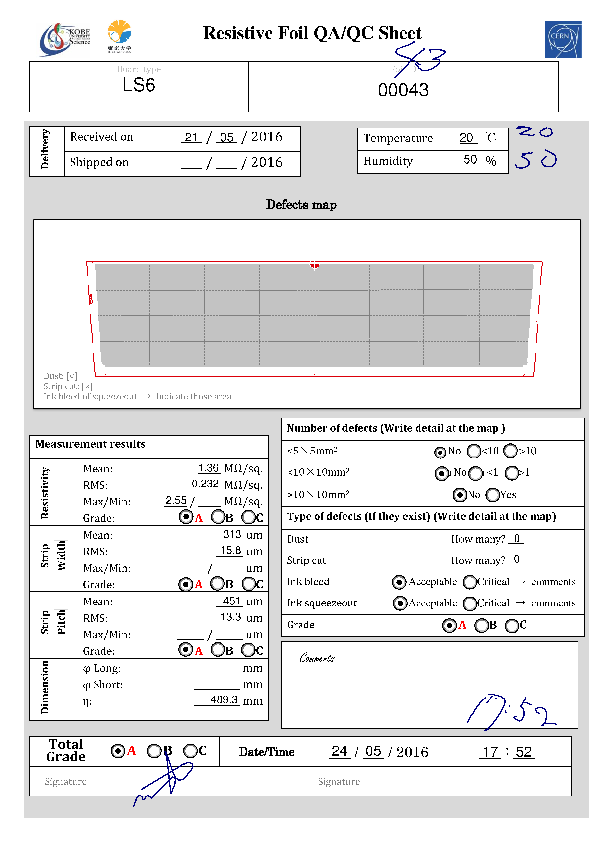Image resolution: width=614 pixels, height=868 pixels.
Task: Click the Resistivity Mean value 1.36
Action: coord(209,468)
